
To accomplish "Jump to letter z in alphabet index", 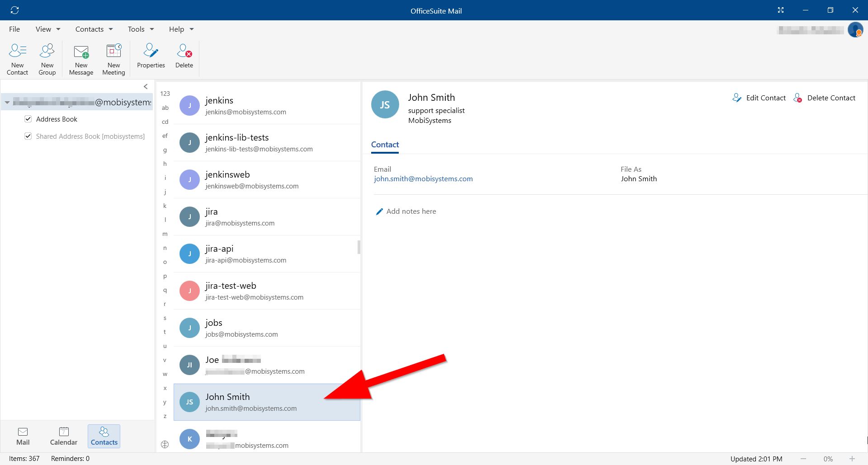I will [165, 416].
